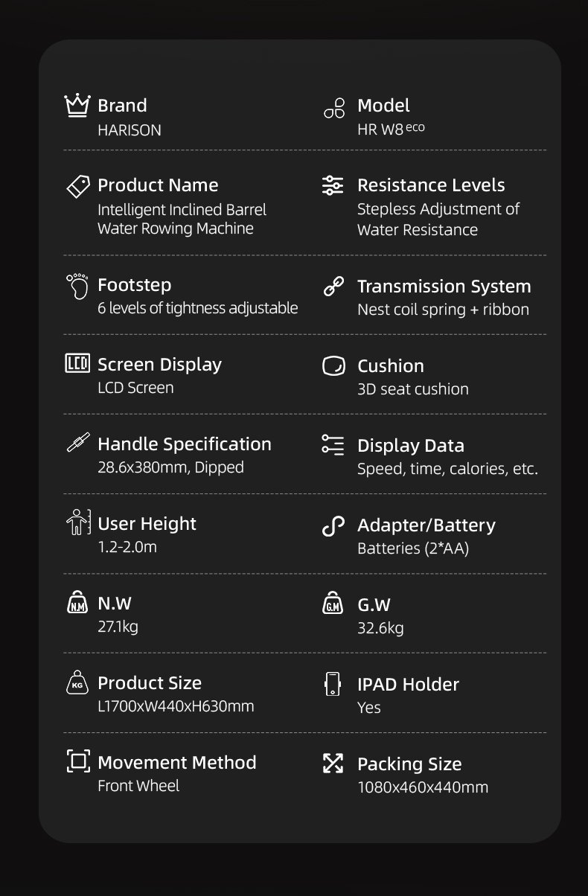
Task: Click the net weight bag icon beside N.W
Action: click(x=77, y=603)
